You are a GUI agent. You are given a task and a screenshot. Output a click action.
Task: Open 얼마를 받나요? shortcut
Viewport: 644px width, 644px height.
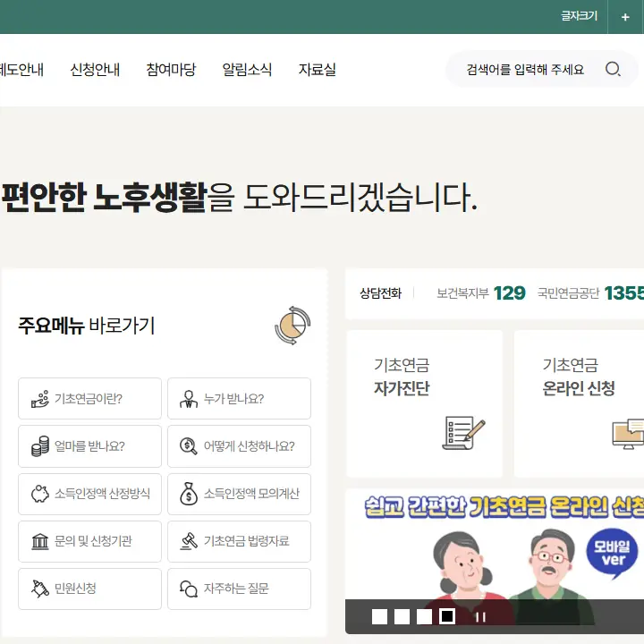90,446
